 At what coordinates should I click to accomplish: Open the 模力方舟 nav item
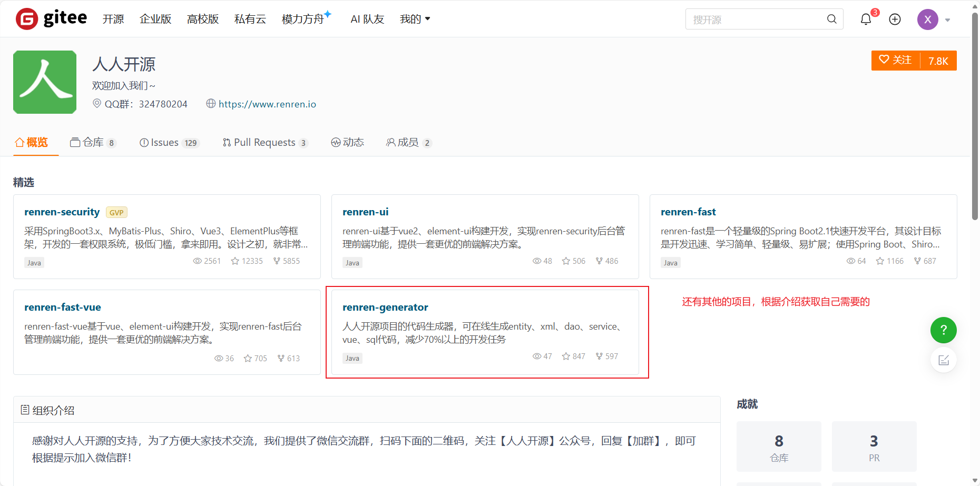click(x=306, y=19)
